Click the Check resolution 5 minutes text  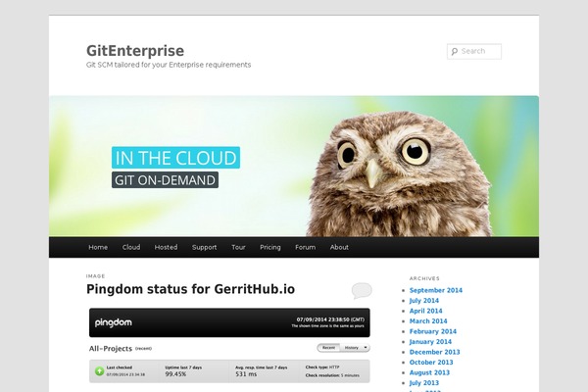332,375
